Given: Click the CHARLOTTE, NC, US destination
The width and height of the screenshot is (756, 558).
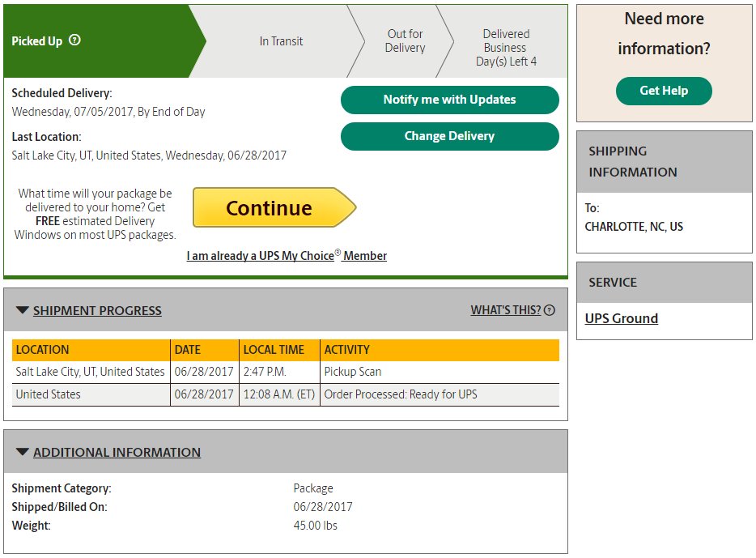Looking at the screenshot, I should 634,227.
